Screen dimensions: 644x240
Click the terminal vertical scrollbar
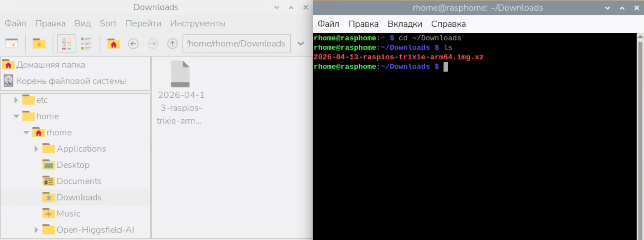click(x=640, y=140)
